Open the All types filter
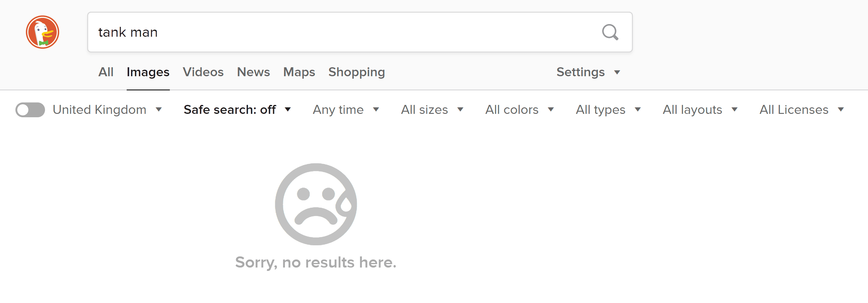 click(x=608, y=110)
